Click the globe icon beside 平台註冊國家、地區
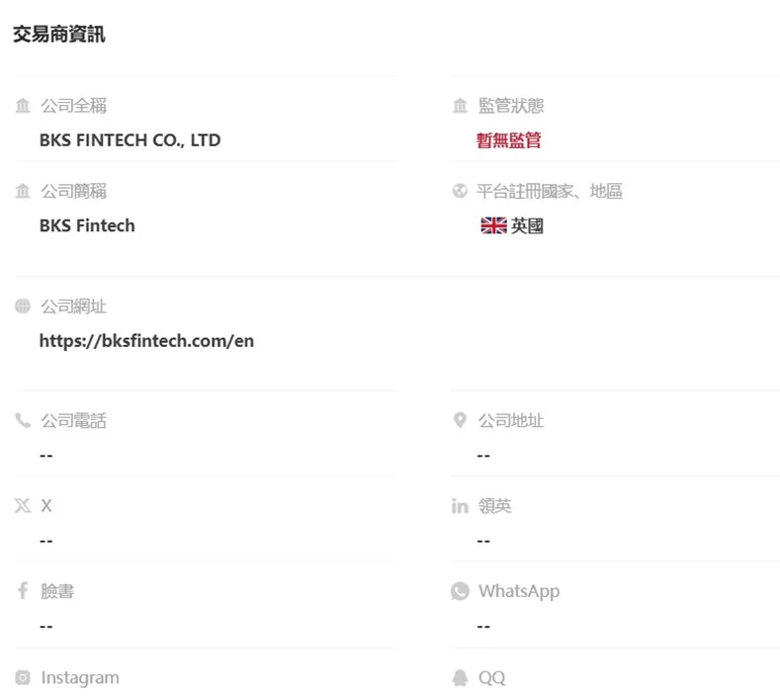Viewport: 780px width, 700px height. [460, 191]
